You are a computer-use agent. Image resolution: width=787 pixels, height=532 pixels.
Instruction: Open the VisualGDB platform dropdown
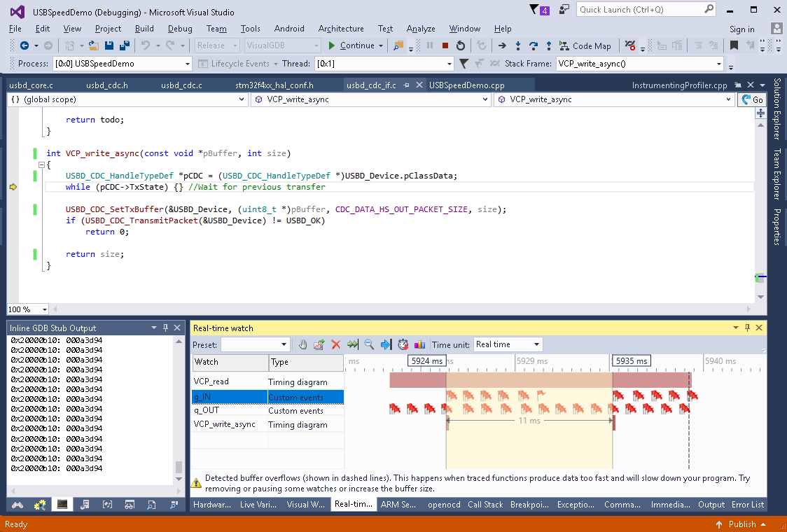[282, 45]
